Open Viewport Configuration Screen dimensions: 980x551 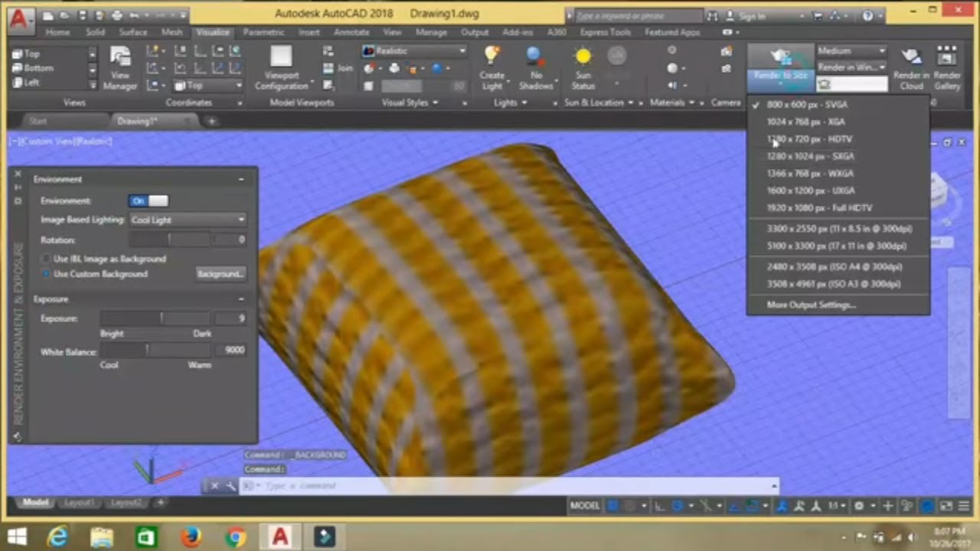pos(281,67)
